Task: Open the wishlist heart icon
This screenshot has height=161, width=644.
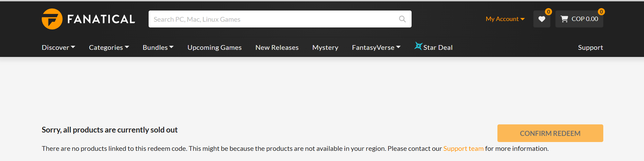Action: tap(542, 19)
